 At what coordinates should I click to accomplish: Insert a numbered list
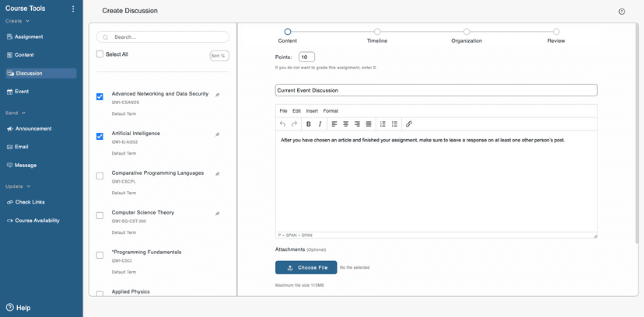click(x=383, y=124)
